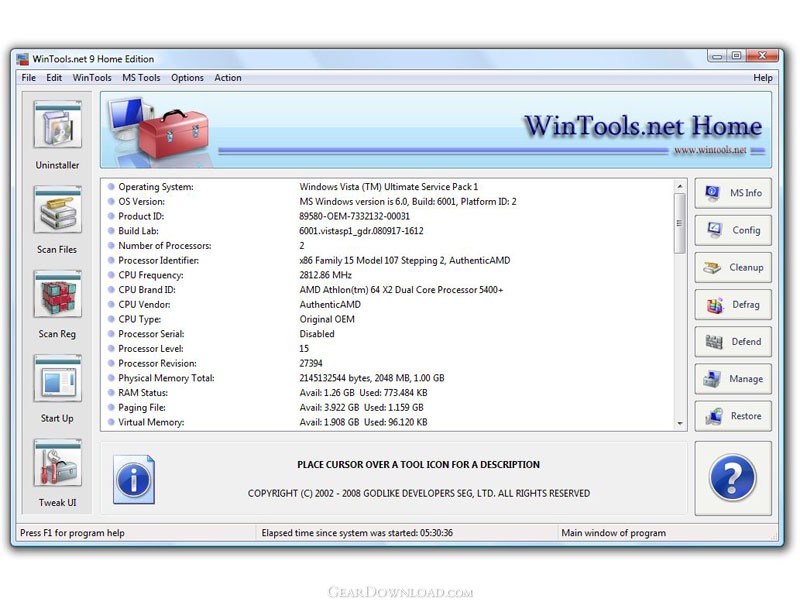
Task: Minimize the WinTools.net window
Action: click(x=717, y=56)
